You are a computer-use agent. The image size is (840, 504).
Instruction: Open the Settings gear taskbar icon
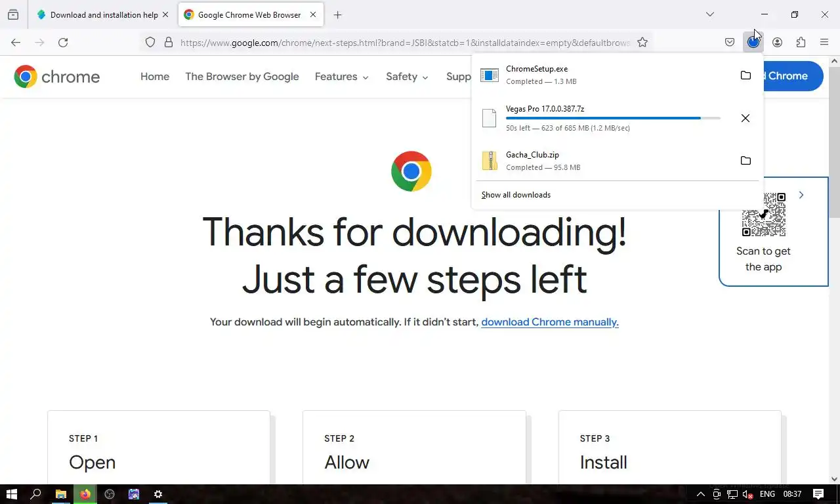click(x=158, y=494)
